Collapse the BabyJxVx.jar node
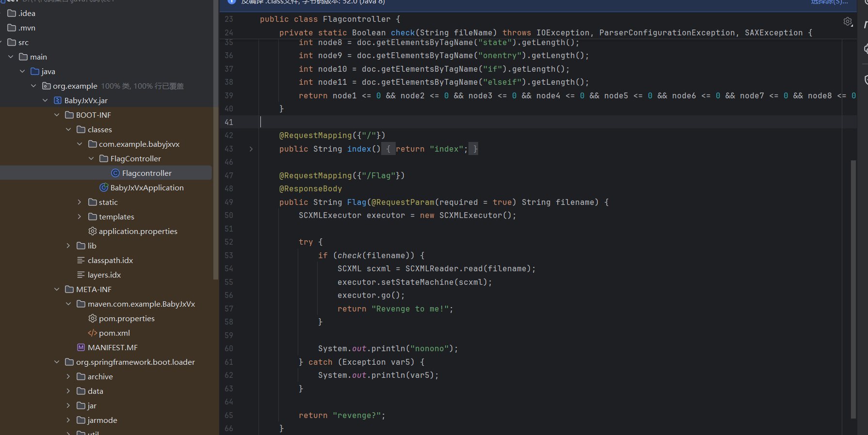868x435 pixels. [45, 100]
